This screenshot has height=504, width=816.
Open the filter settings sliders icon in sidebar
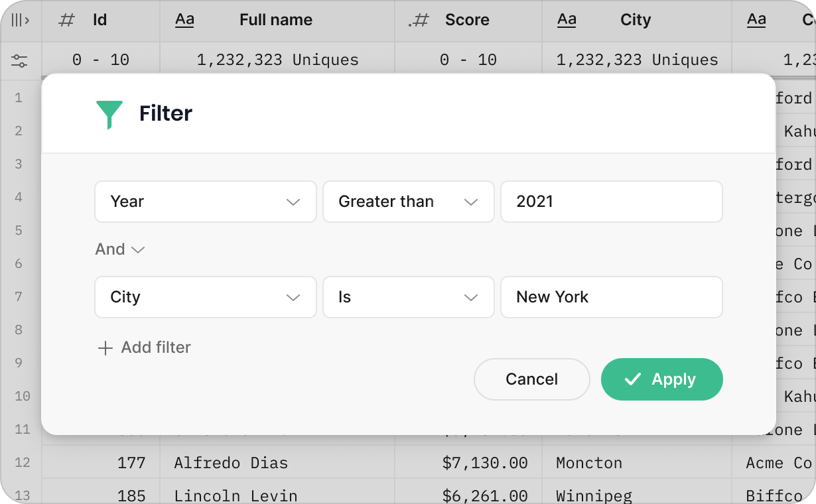click(20, 61)
